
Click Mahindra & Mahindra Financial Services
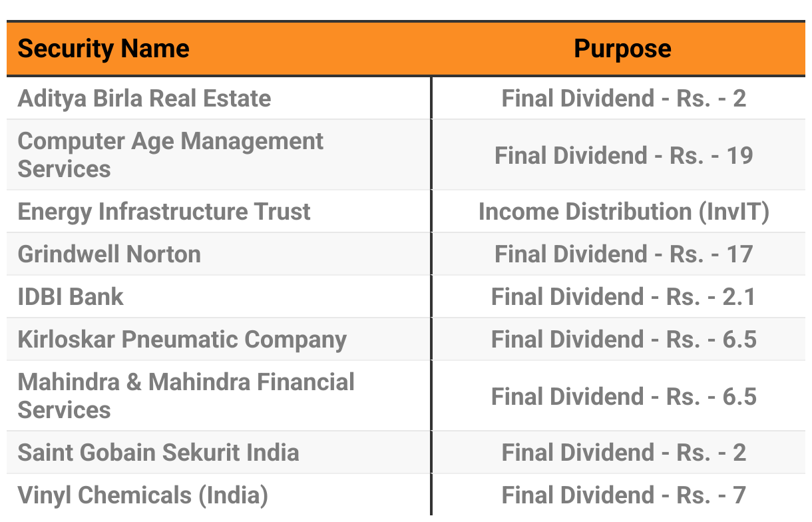186,396
